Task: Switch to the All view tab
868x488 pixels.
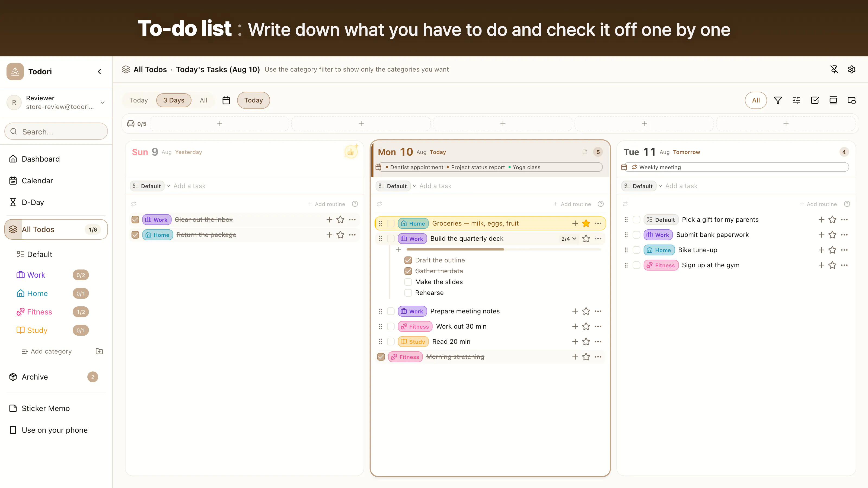Action: click(203, 100)
